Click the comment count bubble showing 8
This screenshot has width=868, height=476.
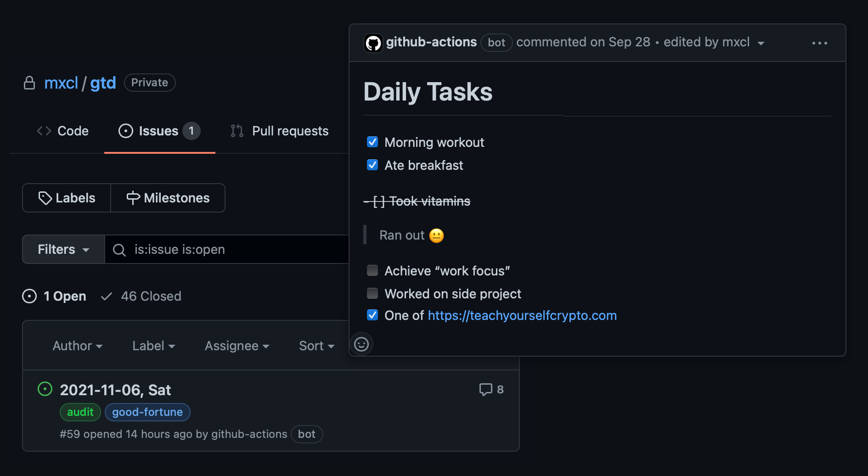pos(491,389)
